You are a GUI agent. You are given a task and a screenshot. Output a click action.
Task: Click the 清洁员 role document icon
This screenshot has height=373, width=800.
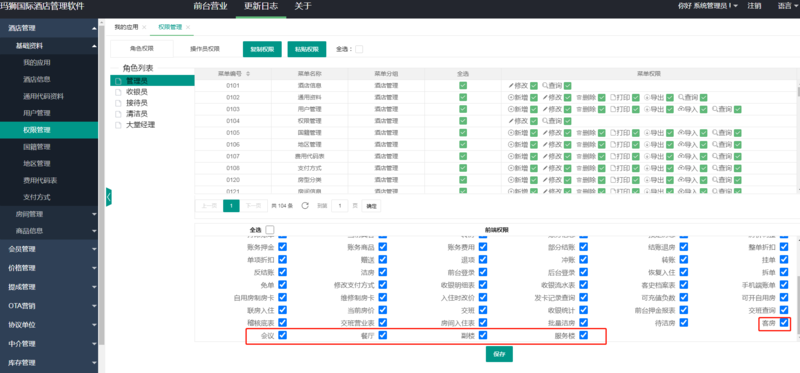pyautogui.click(x=118, y=114)
